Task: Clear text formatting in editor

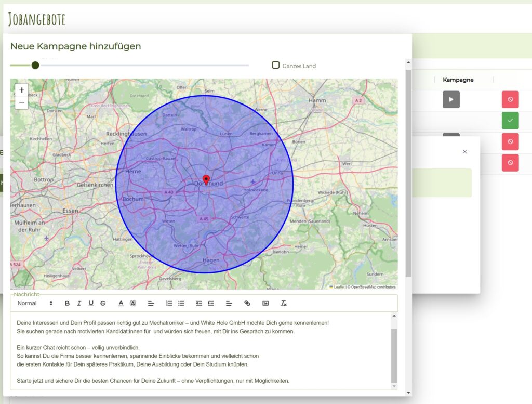Action: pyautogui.click(x=284, y=303)
